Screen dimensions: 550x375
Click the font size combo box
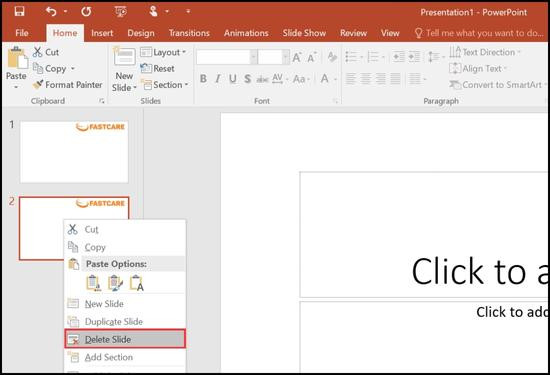pyautogui.click(x=273, y=57)
